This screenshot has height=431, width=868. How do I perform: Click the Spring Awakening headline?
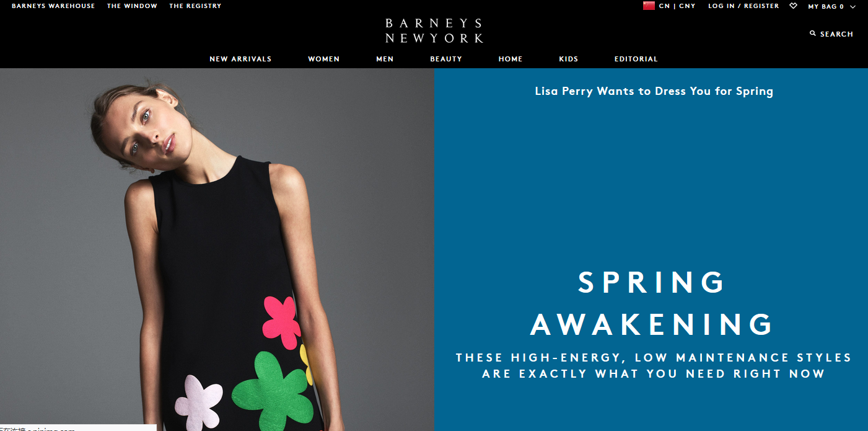[x=652, y=303]
